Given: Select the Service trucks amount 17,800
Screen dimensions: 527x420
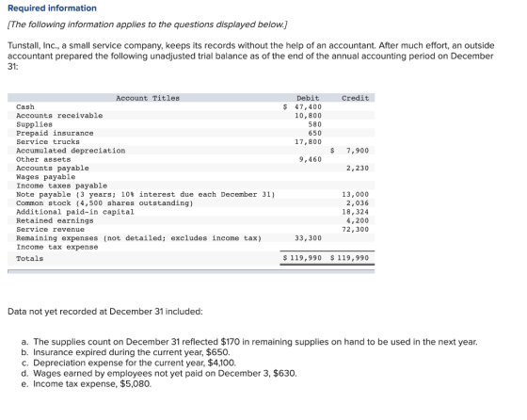Looking at the screenshot, I should pyautogui.click(x=309, y=142).
